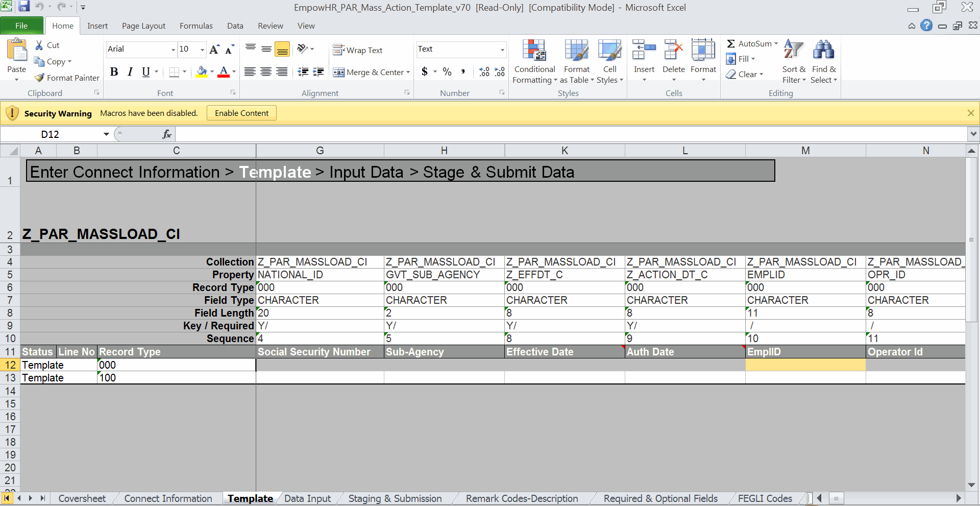The height and width of the screenshot is (506, 980).
Task: Apply the red Font Color
Action: click(x=224, y=72)
